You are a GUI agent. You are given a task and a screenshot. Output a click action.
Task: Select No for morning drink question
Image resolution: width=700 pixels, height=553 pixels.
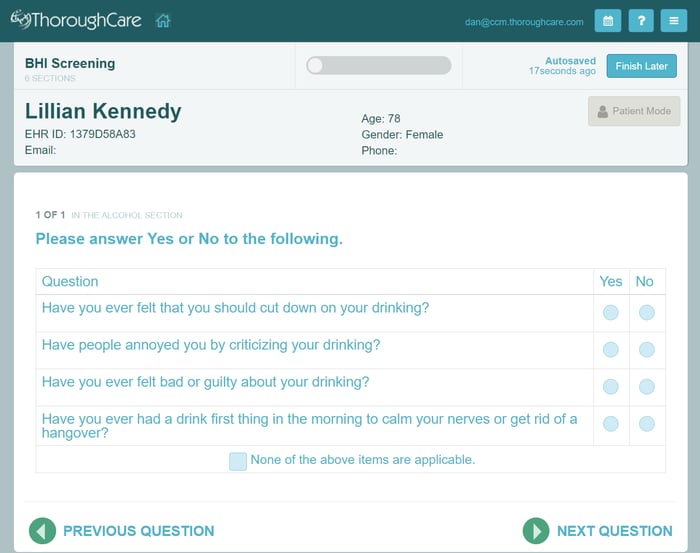point(646,424)
